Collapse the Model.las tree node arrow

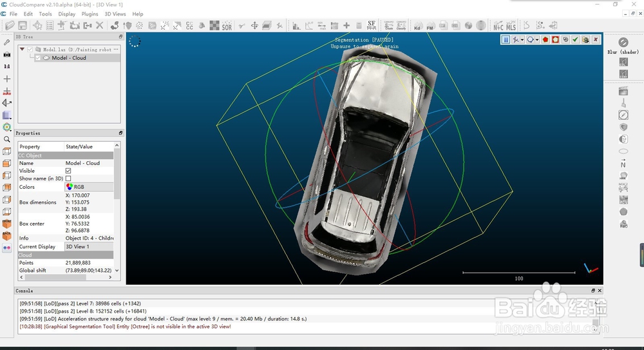coord(22,50)
